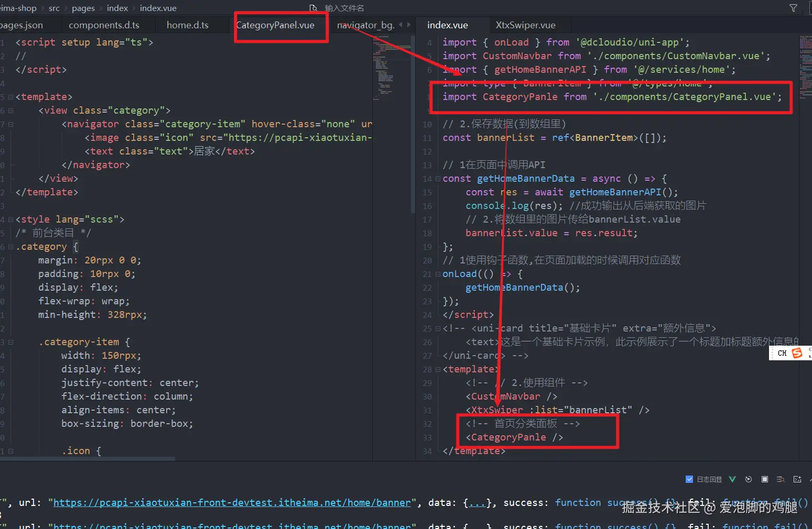Click the pages breadcrumb segment
This screenshot has height=529, width=812.
83,8
